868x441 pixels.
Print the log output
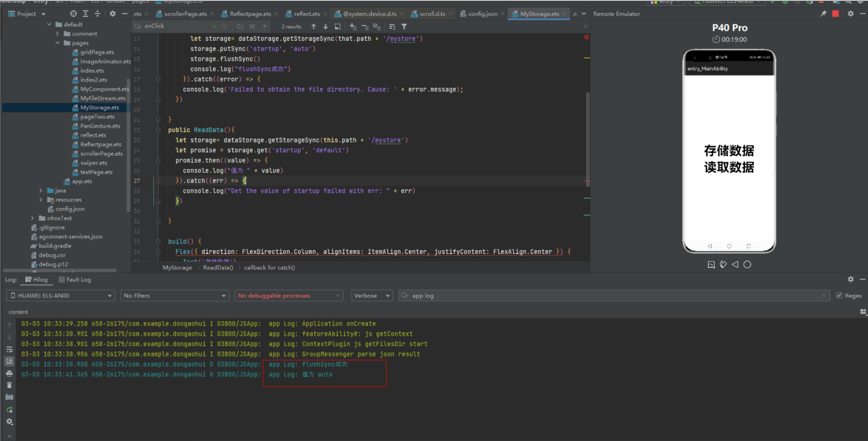click(x=9, y=373)
